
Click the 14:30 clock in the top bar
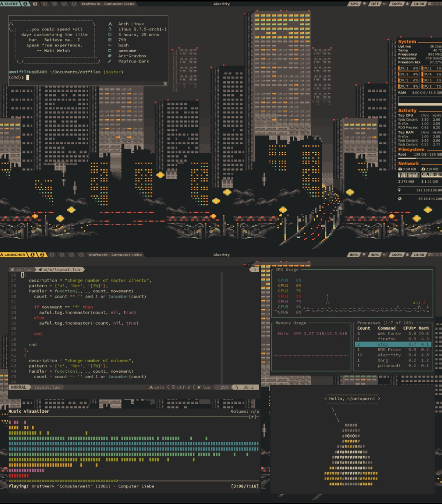click(x=418, y=4)
